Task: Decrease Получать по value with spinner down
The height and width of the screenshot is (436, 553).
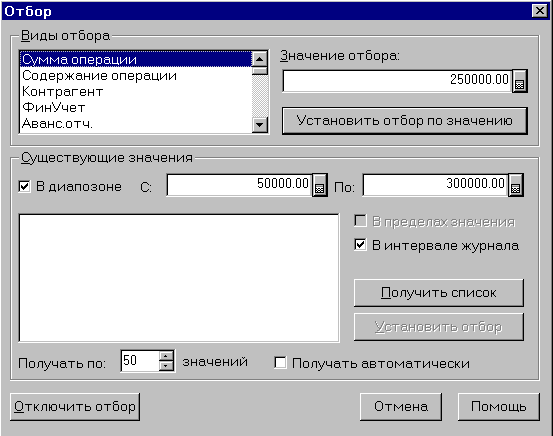Action: pyautogui.click(x=166, y=366)
